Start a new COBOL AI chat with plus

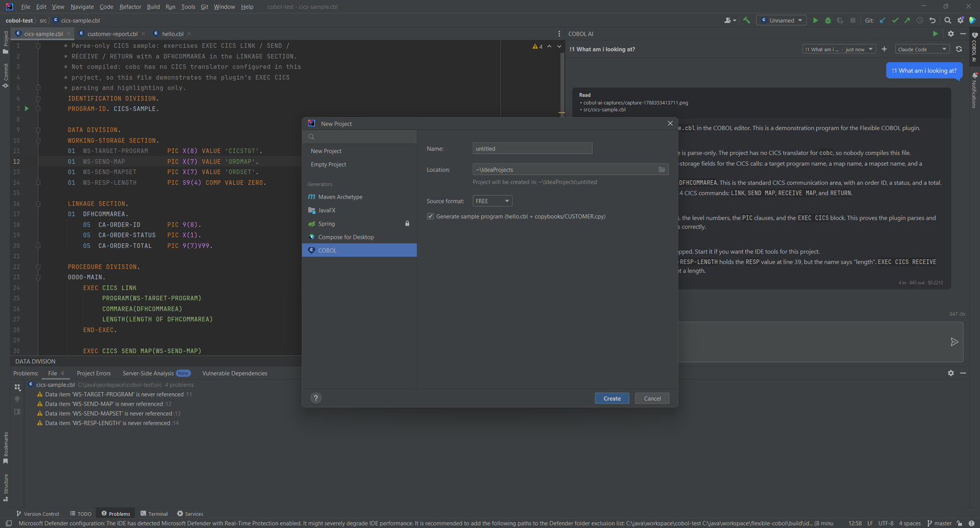[884, 49]
